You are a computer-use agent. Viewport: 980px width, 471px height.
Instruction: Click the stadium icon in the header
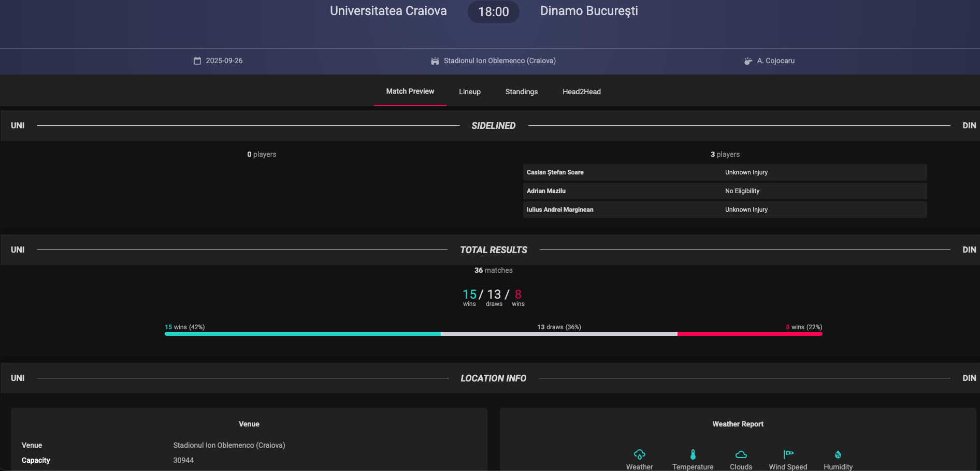click(x=435, y=61)
